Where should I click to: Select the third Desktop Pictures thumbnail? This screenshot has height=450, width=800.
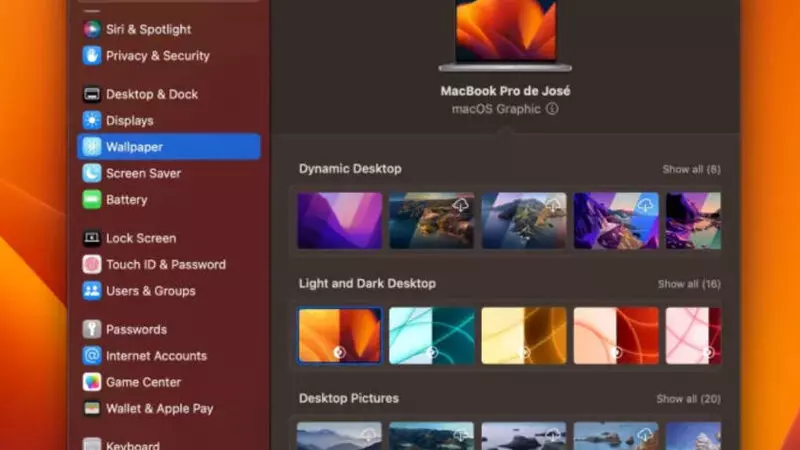[x=524, y=436]
